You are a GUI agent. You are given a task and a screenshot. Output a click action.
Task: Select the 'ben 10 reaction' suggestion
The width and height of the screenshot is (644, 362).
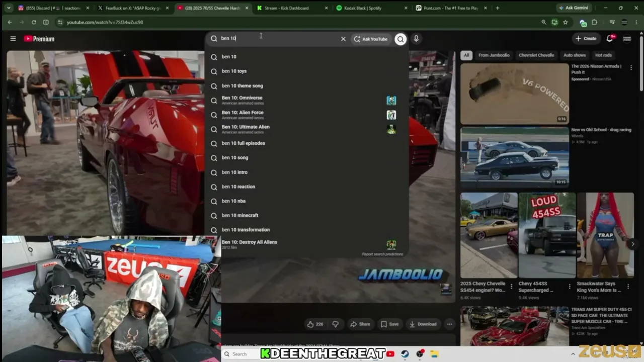coord(307,187)
